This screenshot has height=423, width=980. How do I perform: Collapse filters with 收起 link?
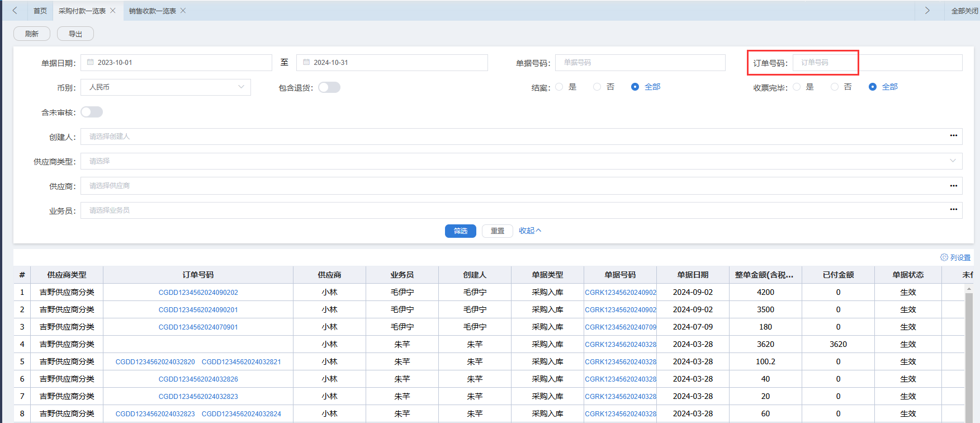click(529, 231)
